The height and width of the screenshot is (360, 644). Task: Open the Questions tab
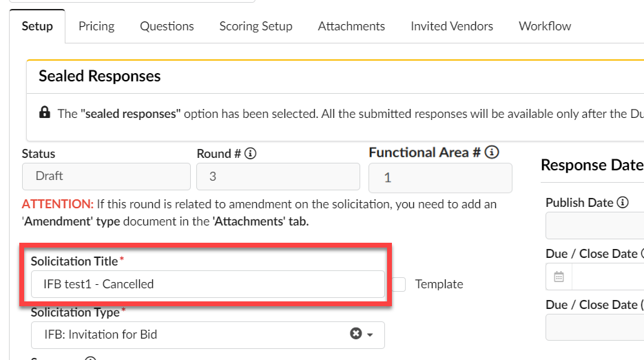pyautogui.click(x=167, y=26)
